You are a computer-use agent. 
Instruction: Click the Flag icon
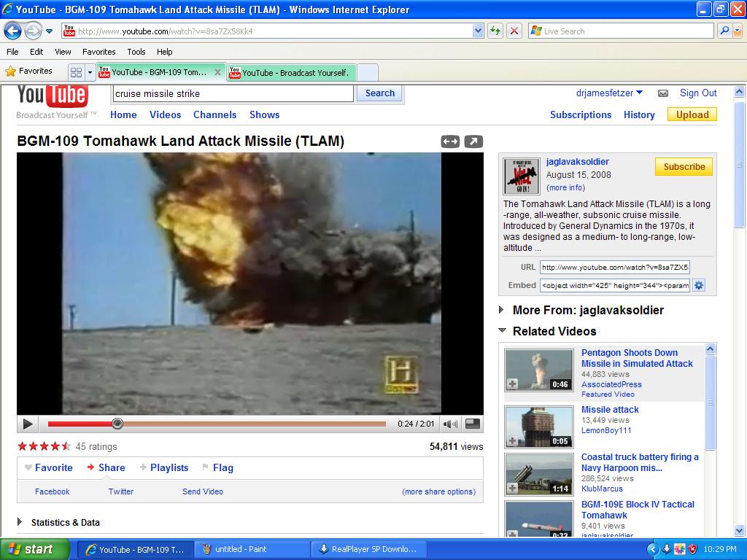205,467
